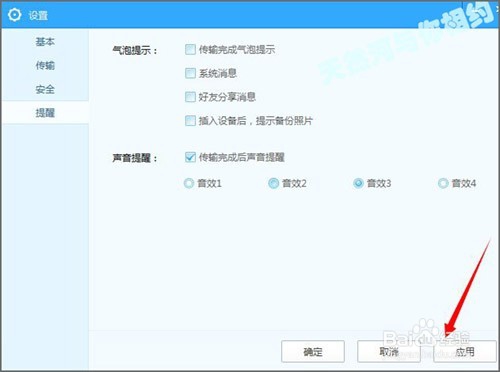Click the settings gear icon in title bar
This screenshot has height=372, width=500.
(14, 15)
